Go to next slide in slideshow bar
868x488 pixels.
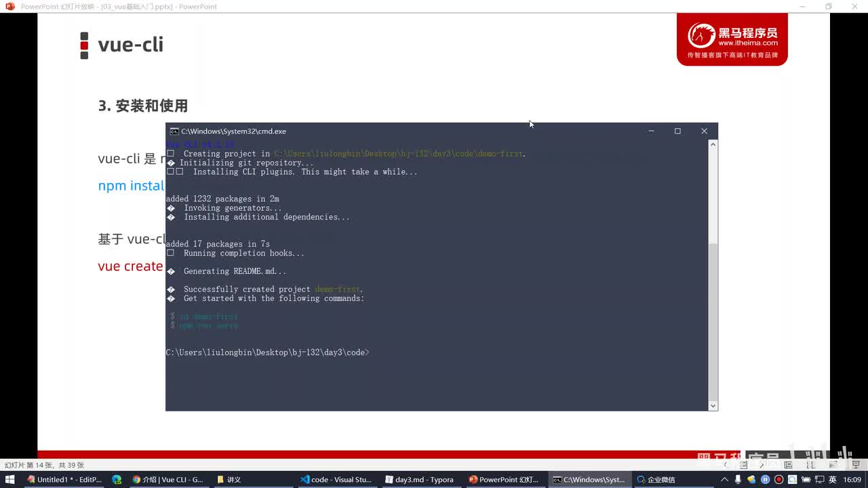tap(760, 465)
